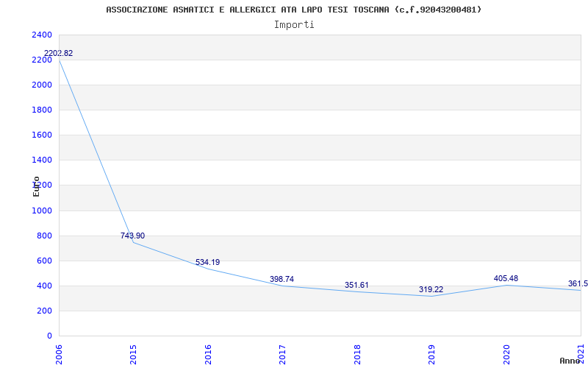
Task: Click the y-axis value 1600
Action: coord(43,135)
